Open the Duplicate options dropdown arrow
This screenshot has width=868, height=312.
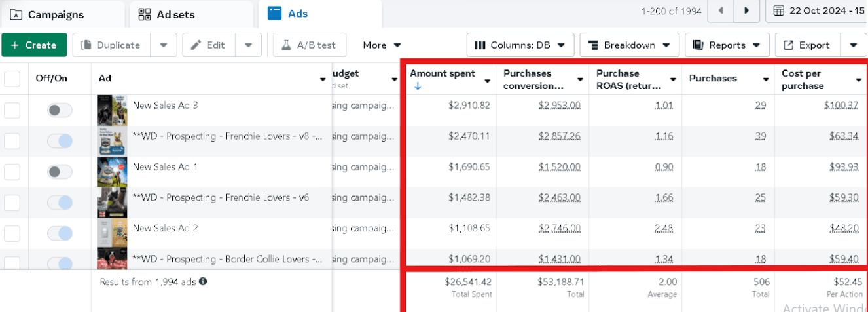164,45
